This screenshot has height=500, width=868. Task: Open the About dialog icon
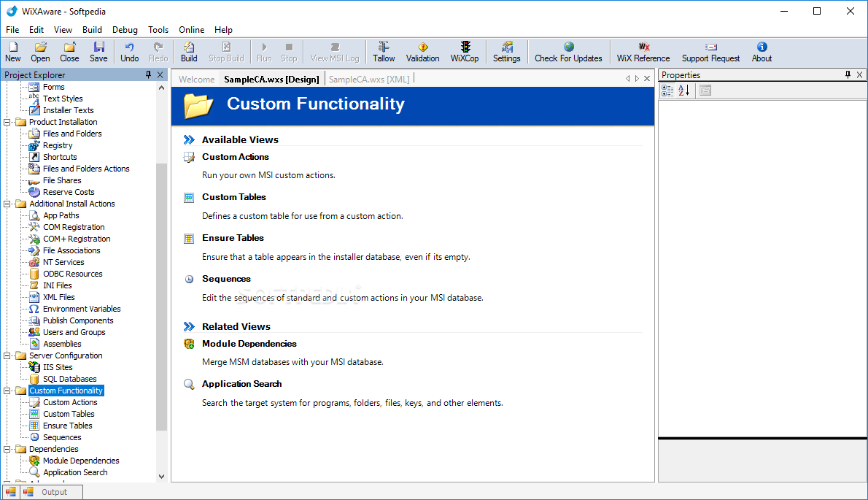point(762,52)
